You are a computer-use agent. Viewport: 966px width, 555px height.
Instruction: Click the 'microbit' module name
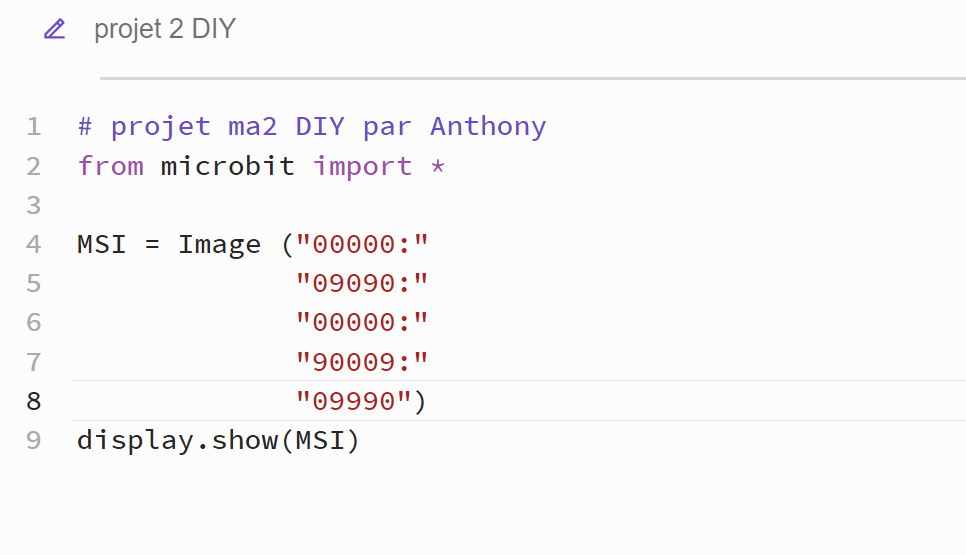[228, 166]
